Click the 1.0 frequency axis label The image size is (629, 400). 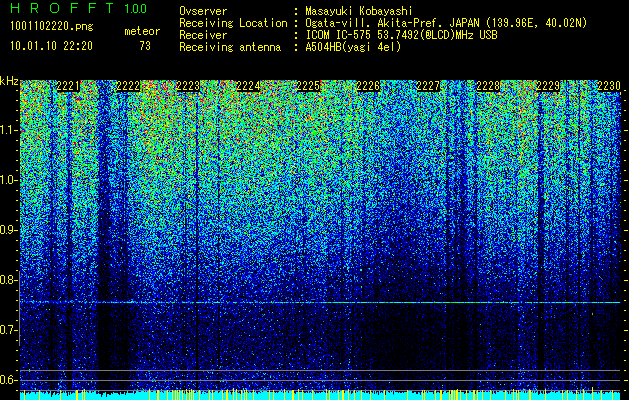tap(9, 180)
